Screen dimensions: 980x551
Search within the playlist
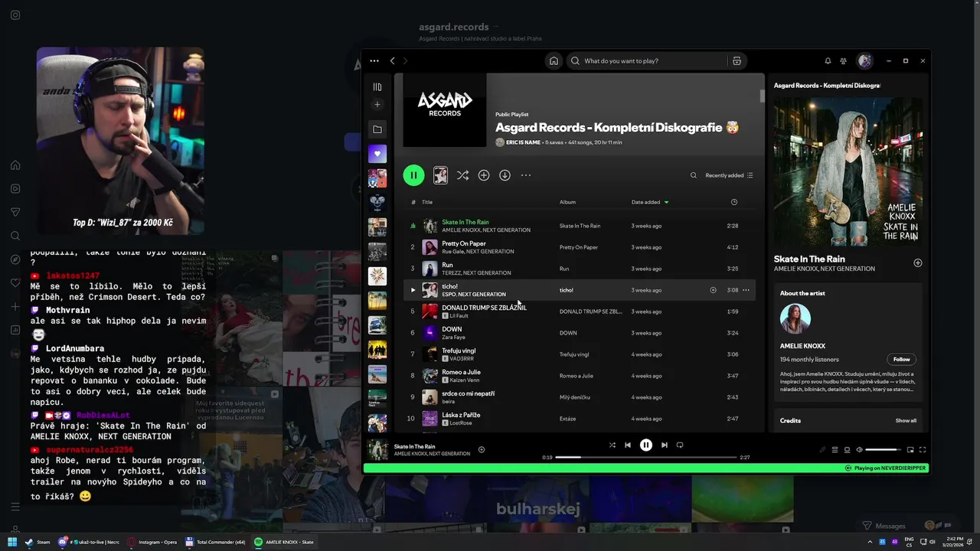[x=694, y=175]
